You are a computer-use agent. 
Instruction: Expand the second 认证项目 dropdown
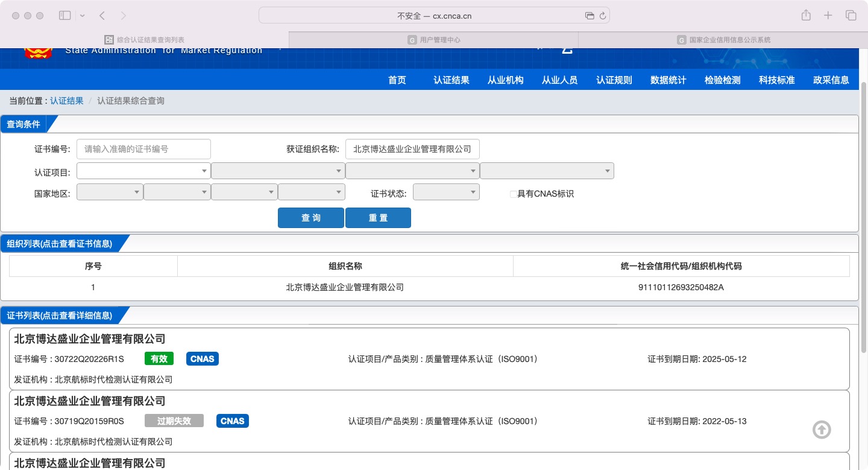click(278, 171)
